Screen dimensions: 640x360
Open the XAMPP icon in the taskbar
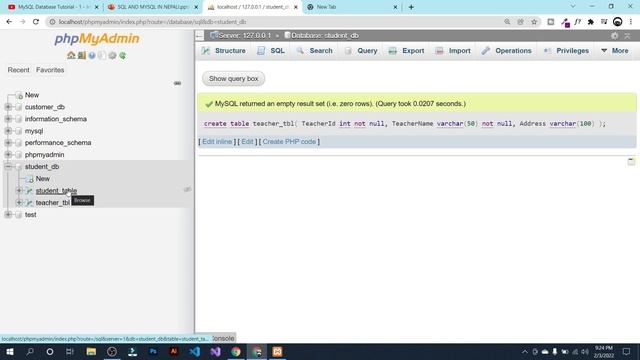coord(277,351)
